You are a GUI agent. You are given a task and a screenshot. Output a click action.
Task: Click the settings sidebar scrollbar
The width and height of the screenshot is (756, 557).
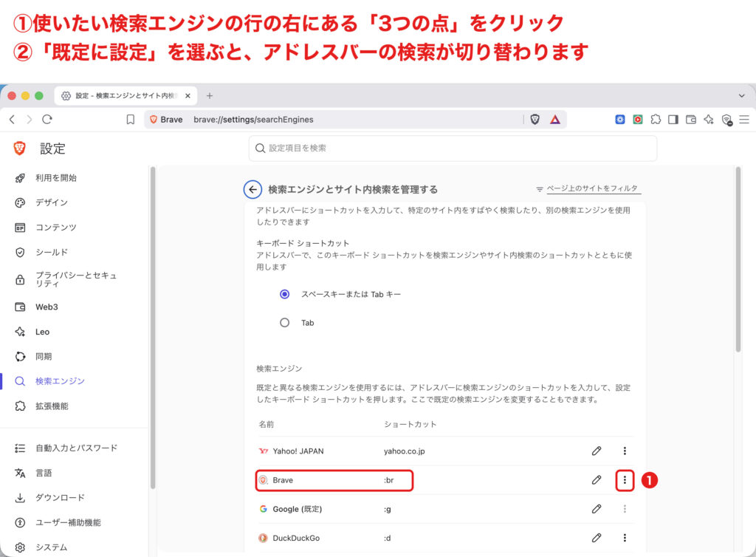point(153,328)
